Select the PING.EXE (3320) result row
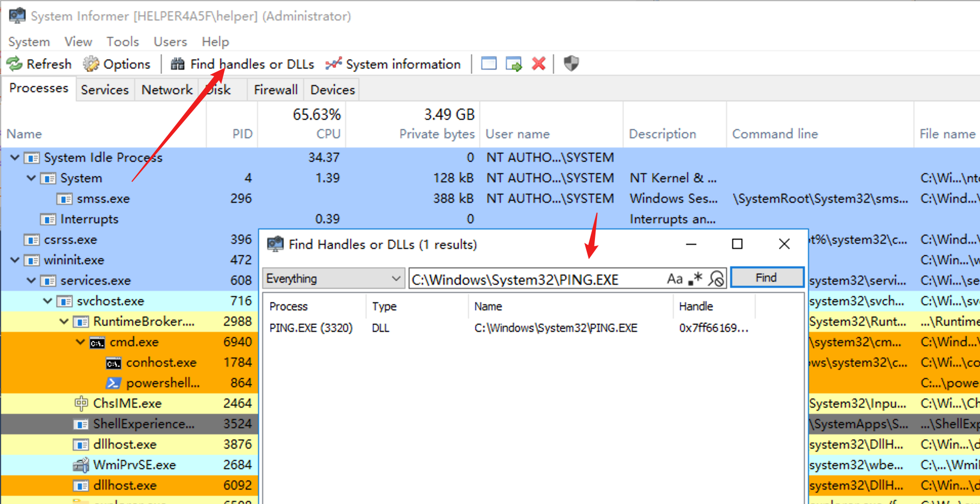 pyautogui.click(x=311, y=328)
